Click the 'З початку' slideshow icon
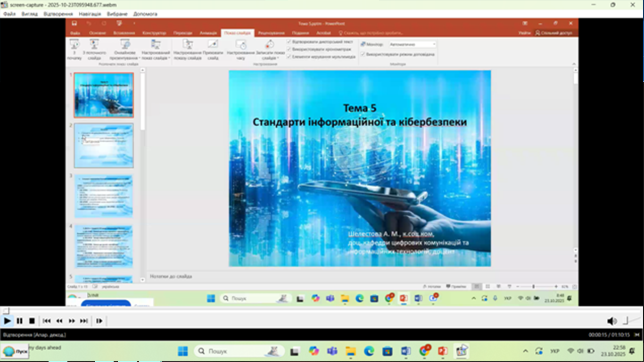The image size is (644, 362). (74, 45)
